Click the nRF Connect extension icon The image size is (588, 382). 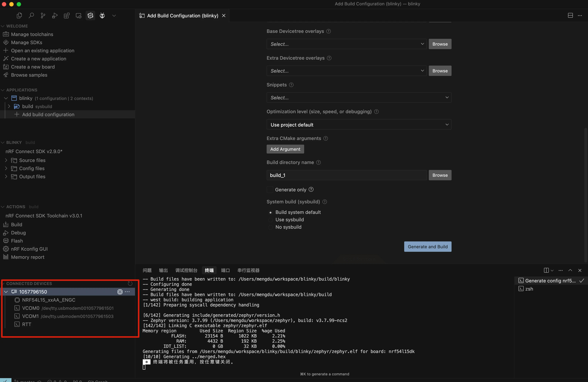(90, 16)
